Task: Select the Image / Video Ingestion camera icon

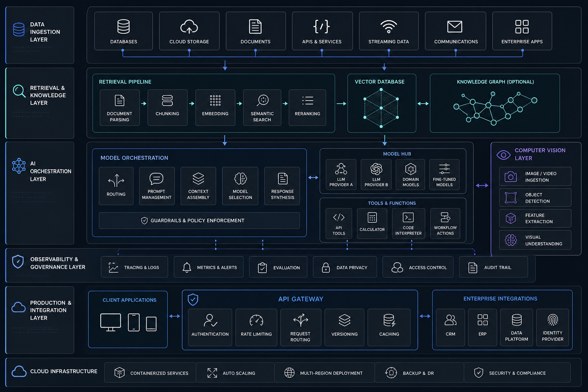Action: click(x=511, y=176)
